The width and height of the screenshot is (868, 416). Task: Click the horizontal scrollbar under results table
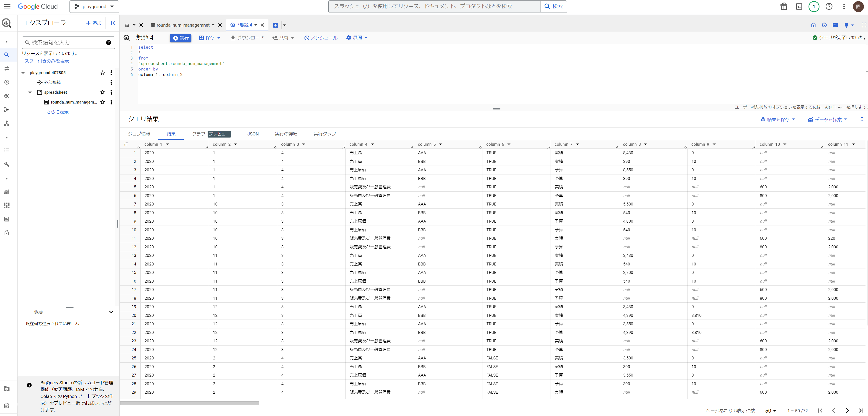coord(190,403)
